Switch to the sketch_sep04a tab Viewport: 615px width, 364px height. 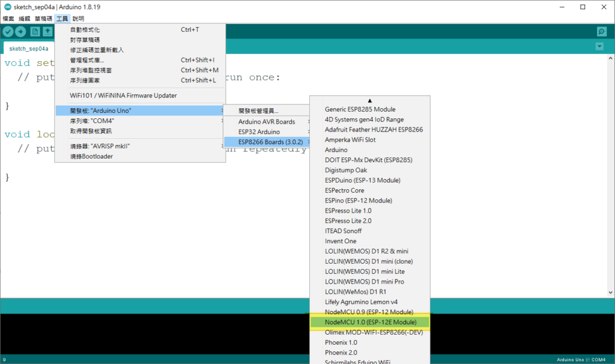pyautogui.click(x=29, y=49)
